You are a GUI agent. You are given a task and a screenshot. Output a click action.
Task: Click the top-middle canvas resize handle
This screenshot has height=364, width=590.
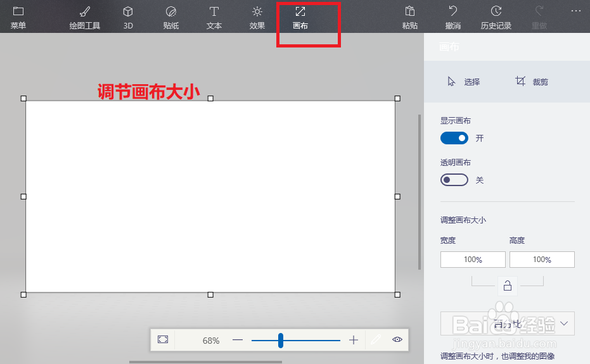click(210, 99)
